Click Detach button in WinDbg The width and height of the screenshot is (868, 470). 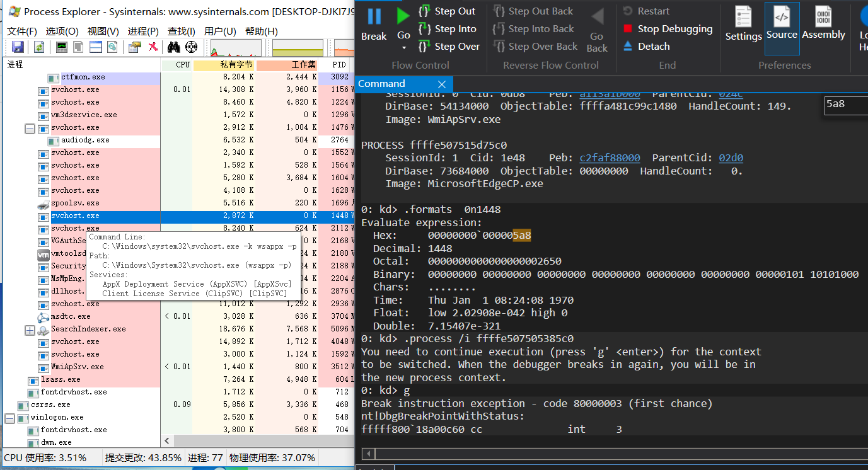click(646, 47)
